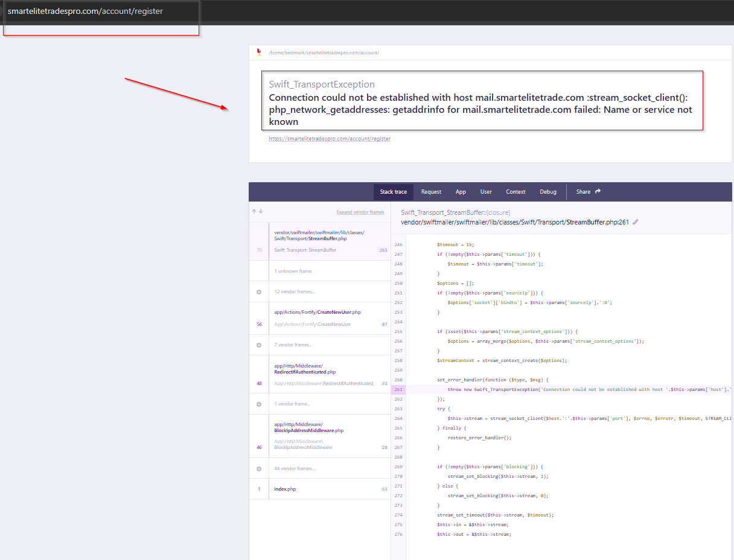
Task: Click the restore_error_handler() code line
Action: [479, 437]
